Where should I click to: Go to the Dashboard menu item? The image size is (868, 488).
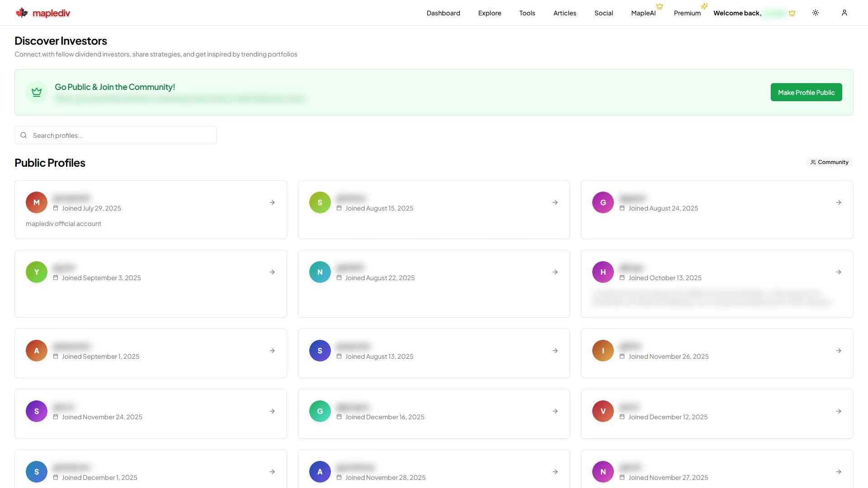click(443, 13)
